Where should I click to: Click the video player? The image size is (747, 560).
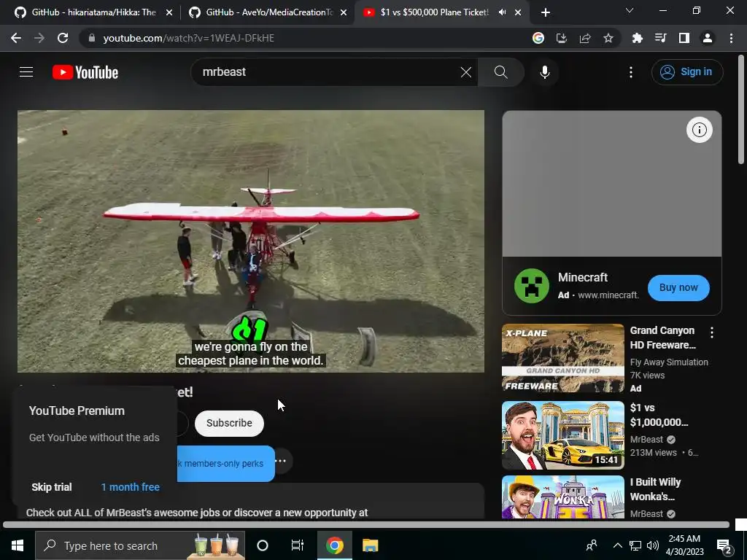point(251,241)
